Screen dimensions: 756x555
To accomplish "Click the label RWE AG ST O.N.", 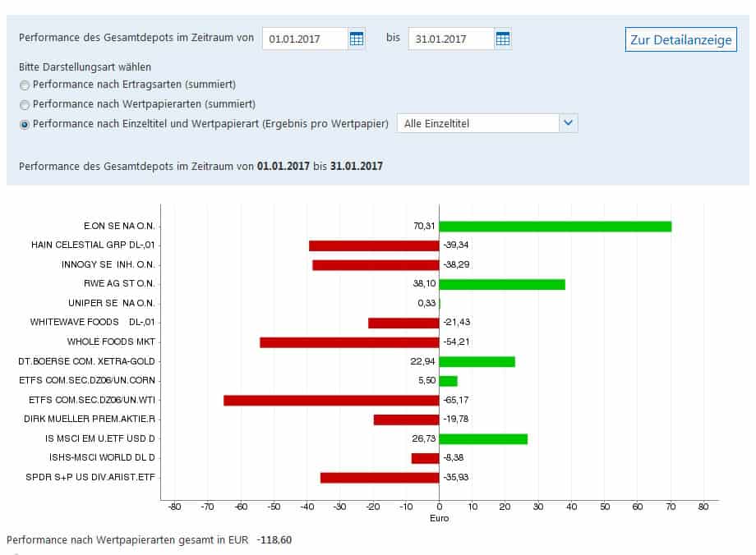I will point(119,284).
